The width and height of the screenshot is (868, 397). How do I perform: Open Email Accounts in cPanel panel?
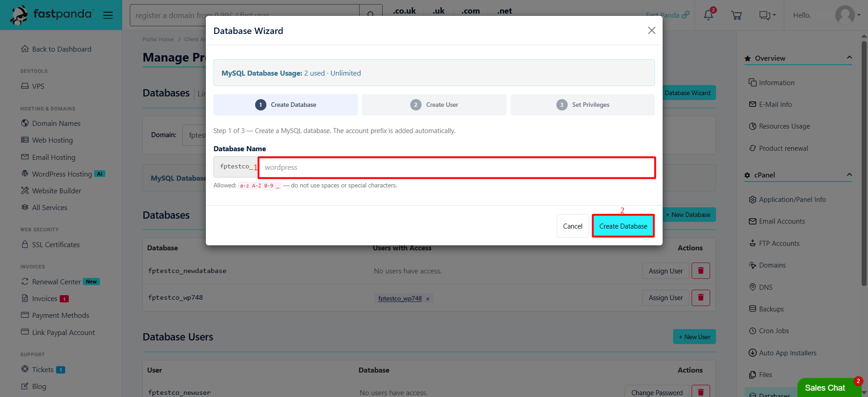(777, 221)
